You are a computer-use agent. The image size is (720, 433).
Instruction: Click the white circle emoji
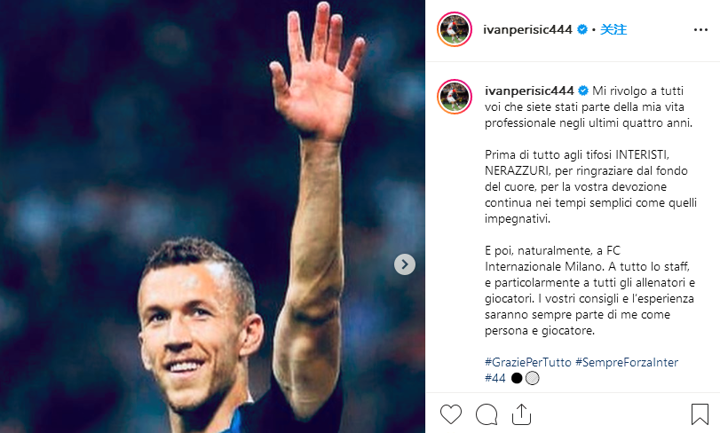(532, 378)
